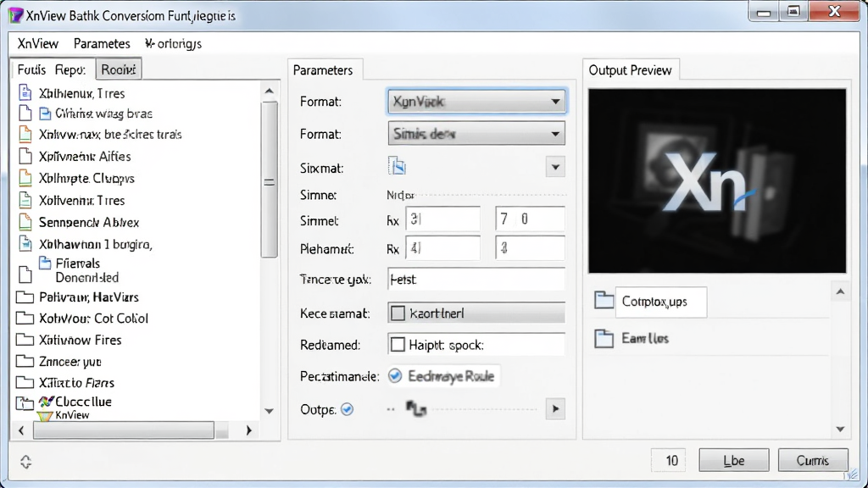Select the "XTiat lo Fiars" folder row
Screen dimensions: 868x488
[x=76, y=383]
